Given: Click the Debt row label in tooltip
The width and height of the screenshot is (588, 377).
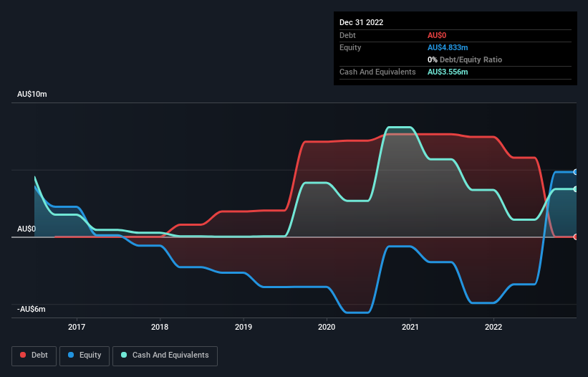Looking at the screenshot, I should (347, 35).
